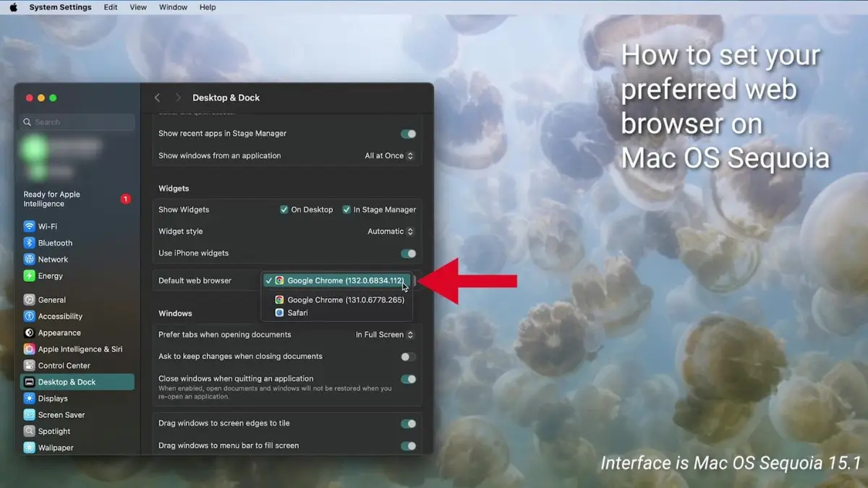Click the Screen Saver sidebar icon
This screenshot has width=868, height=488.
tap(29, 415)
